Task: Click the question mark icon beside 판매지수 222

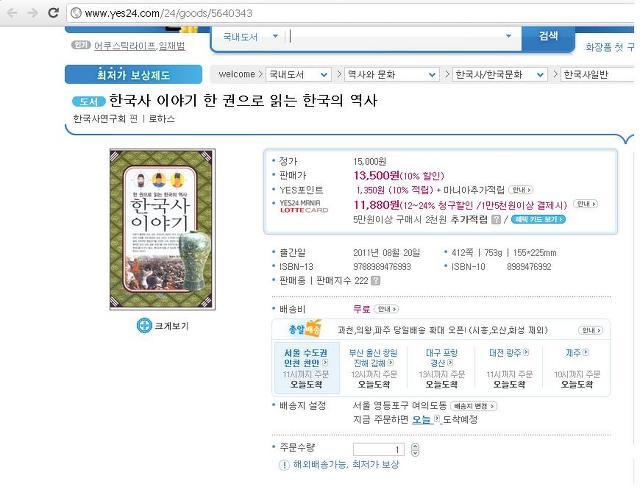Action: pyautogui.click(x=376, y=281)
